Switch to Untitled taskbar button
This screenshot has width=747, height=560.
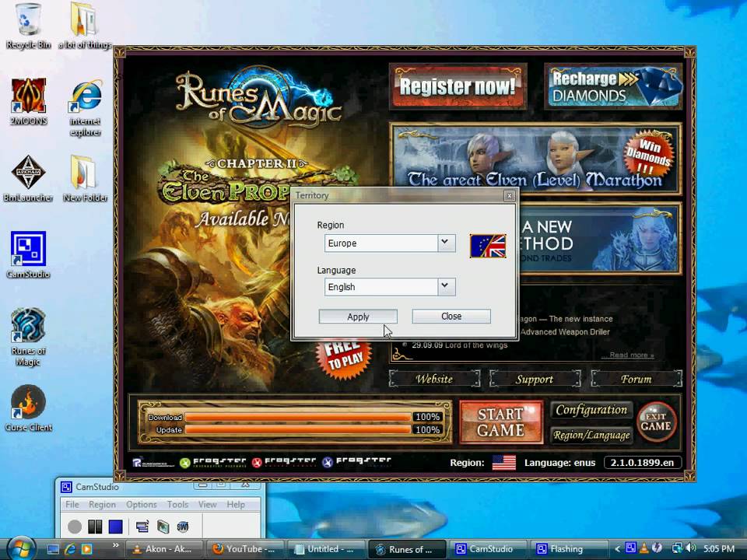(326, 549)
